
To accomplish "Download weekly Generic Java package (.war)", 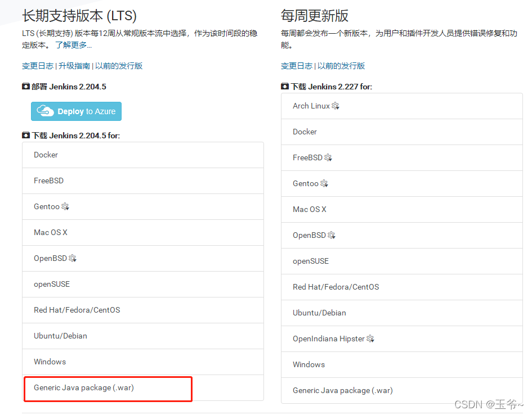I will point(402,391).
